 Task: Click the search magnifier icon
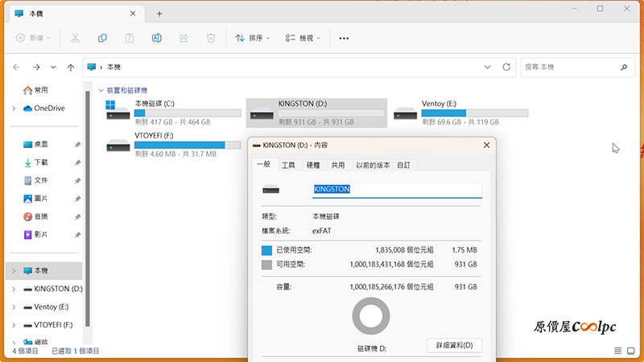click(x=624, y=67)
